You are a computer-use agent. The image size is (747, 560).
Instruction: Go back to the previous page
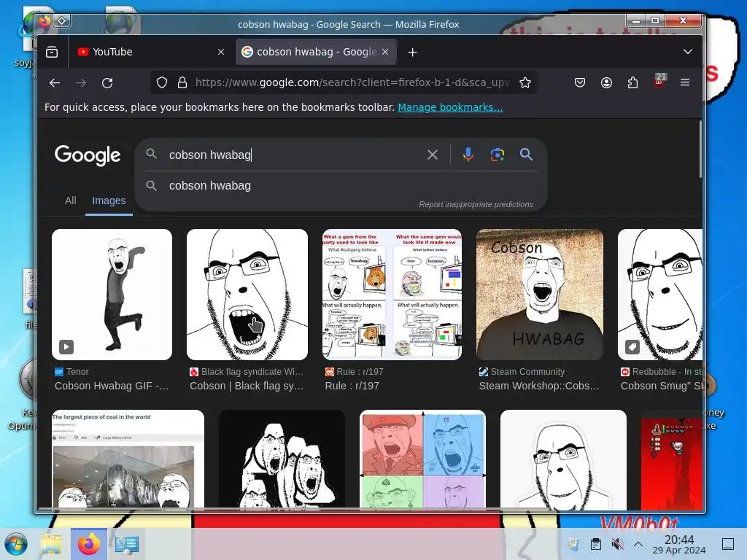(55, 83)
